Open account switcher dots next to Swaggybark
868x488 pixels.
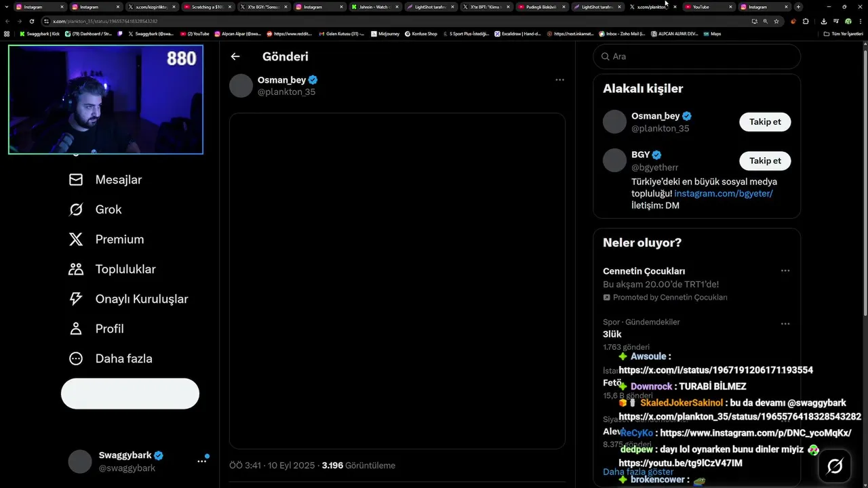tap(201, 461)
